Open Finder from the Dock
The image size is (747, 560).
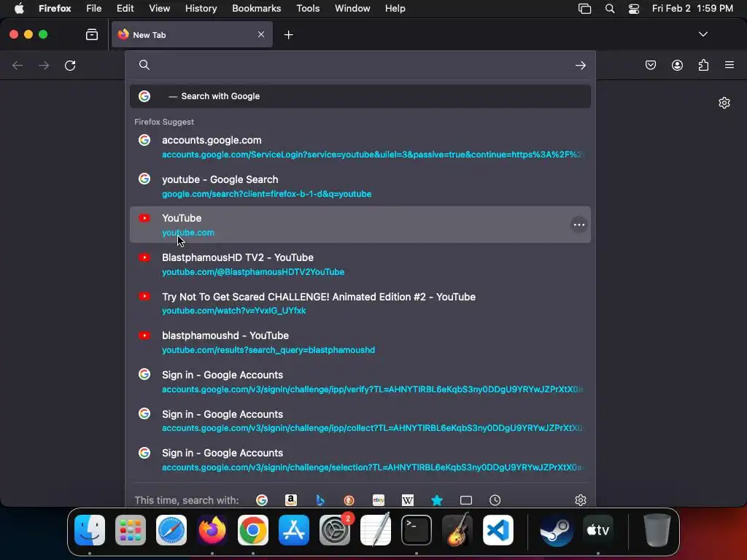[90, 530]
